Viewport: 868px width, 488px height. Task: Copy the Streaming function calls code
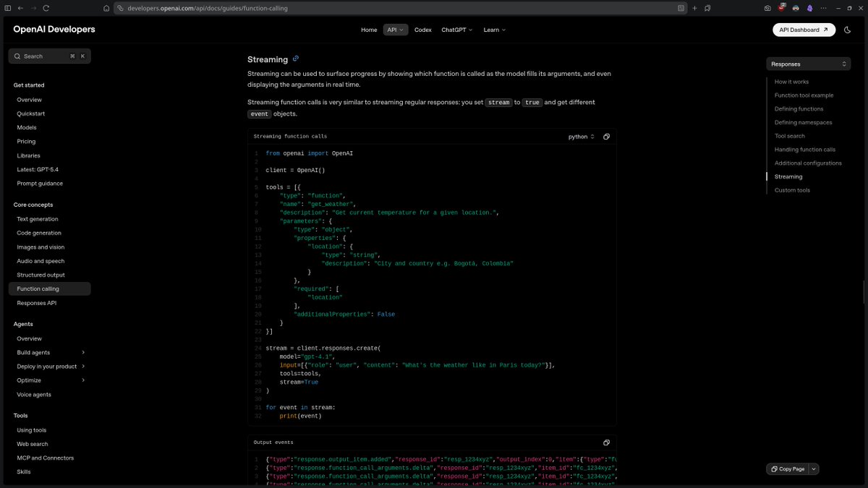coord(606,137)
